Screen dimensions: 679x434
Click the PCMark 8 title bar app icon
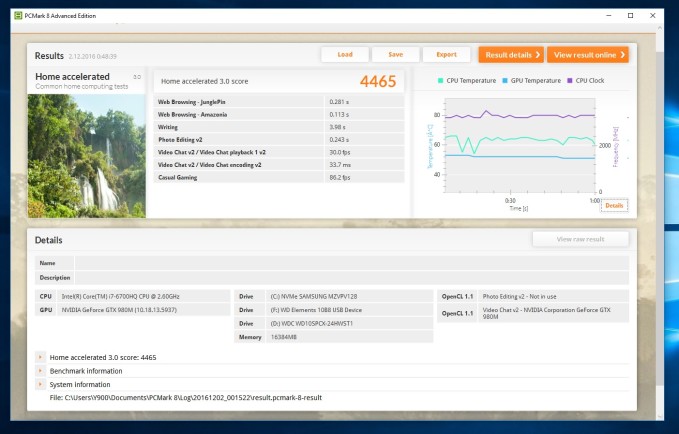18,16
